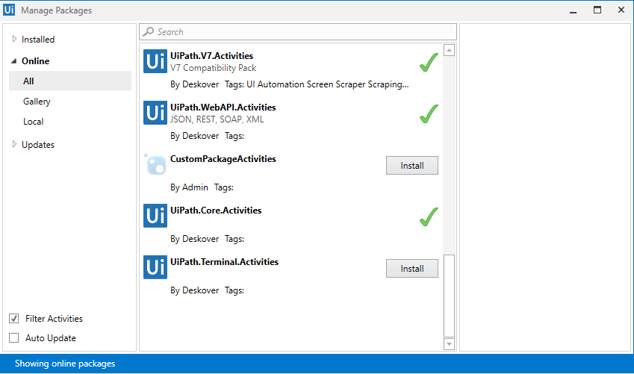Close the Manage Packages window

621,10
